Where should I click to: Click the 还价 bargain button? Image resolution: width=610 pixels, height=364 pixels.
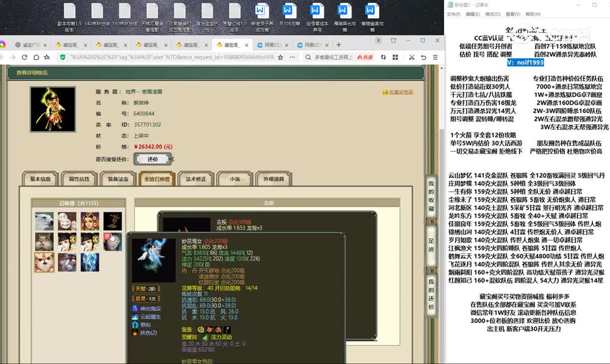(x=153, y=159)
